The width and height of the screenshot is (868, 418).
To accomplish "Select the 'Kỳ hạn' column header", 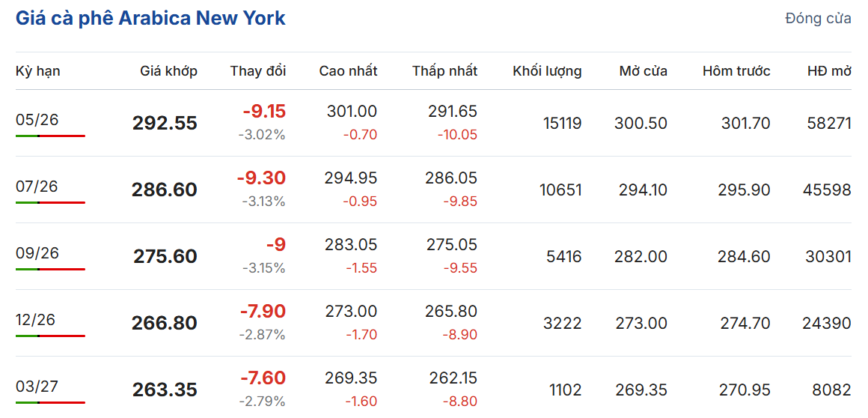I will tap(38, 71).
